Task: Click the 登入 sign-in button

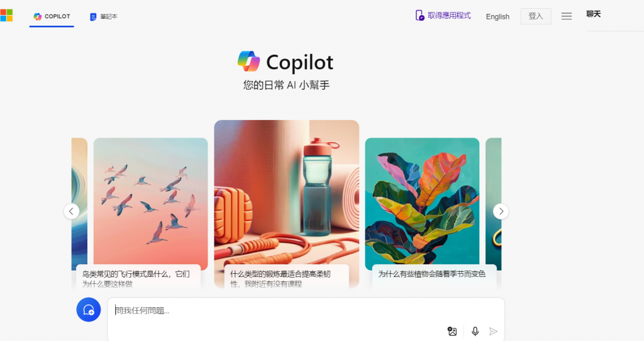Action: point(536,16)
